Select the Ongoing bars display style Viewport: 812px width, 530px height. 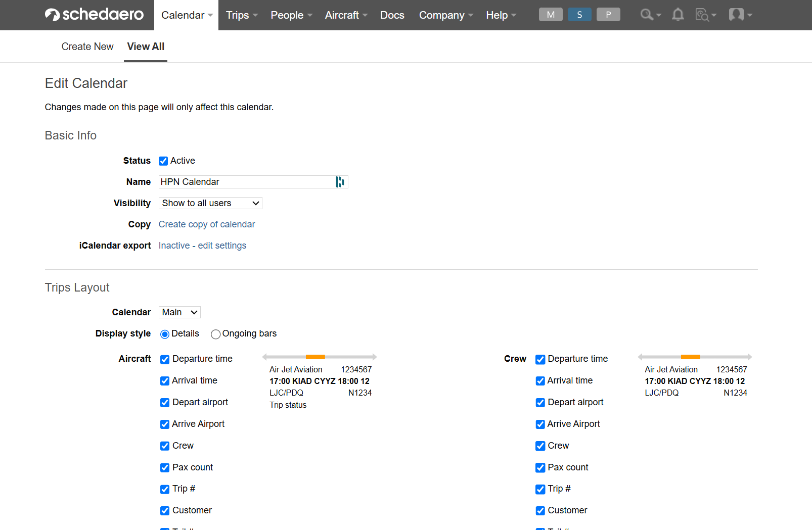[216, 334]
